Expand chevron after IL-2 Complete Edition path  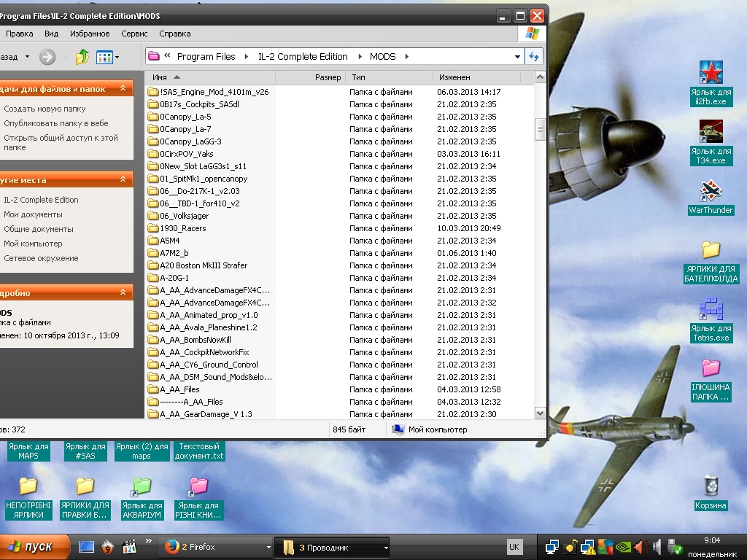coord(359,57)
